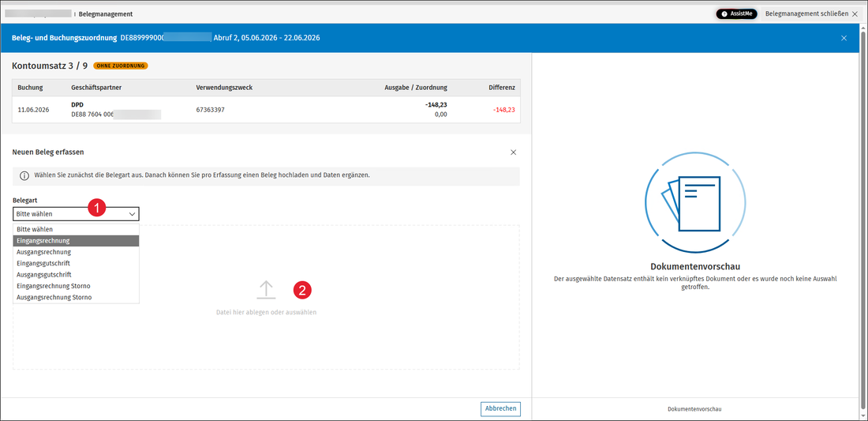
Task: Select Bitte wählen option in list
Action: pyautogui.click(x=76, y=229)
